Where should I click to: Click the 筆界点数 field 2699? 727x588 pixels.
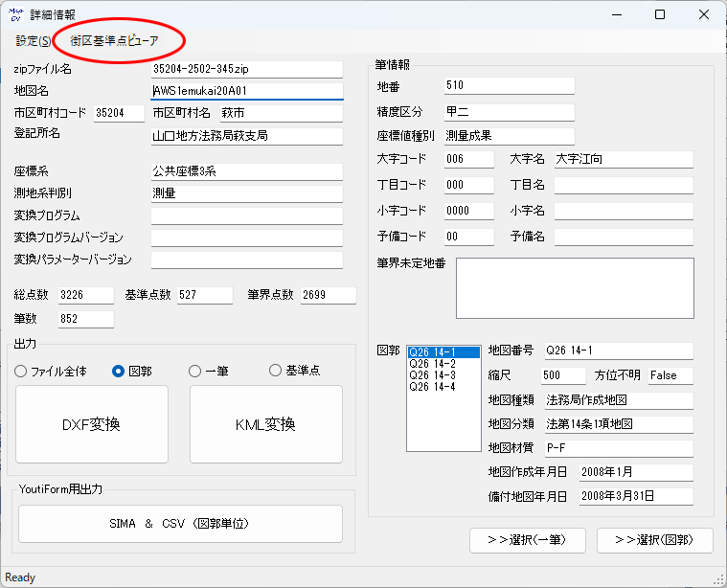pyautogui.click(x=329, y=295)
